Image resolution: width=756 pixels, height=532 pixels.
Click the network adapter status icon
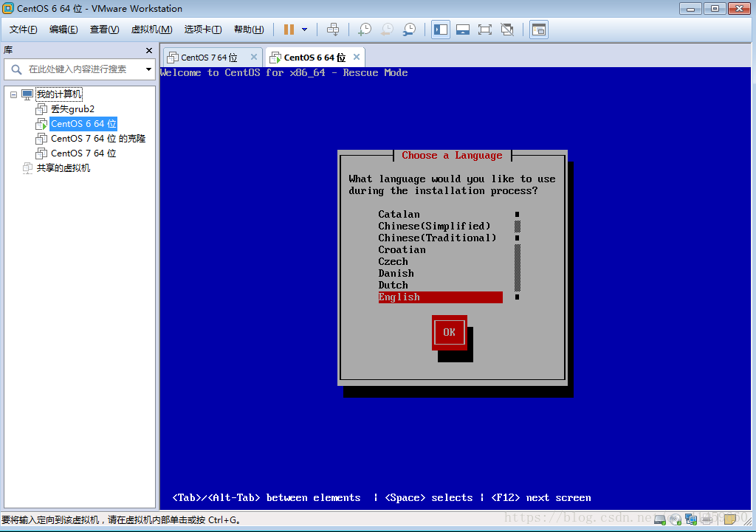click(691, 519)
